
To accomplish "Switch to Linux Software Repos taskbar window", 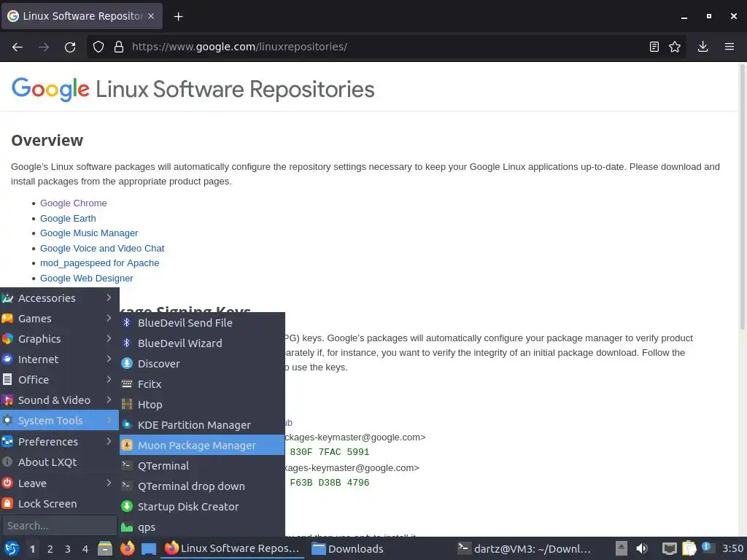I will point(233,548).
